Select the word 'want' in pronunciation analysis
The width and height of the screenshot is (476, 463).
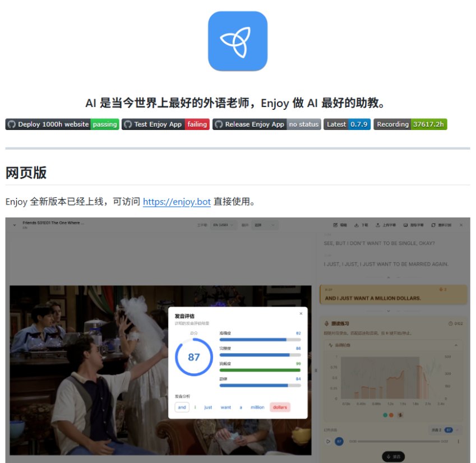coord(225,407)
